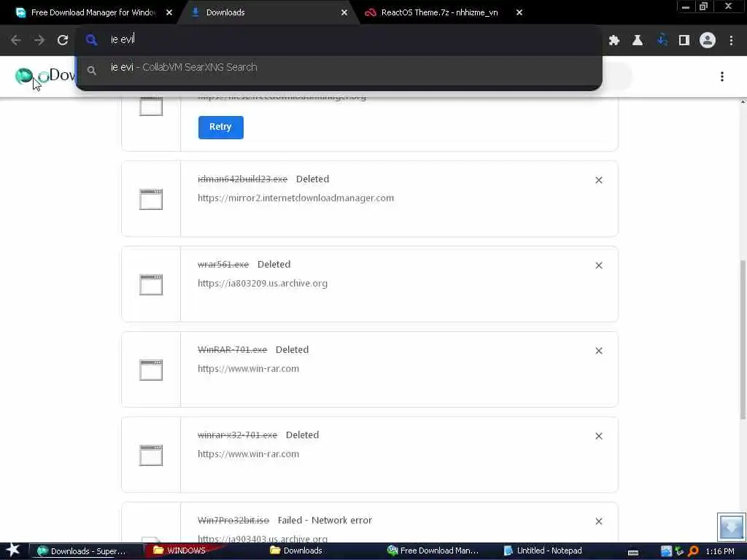Viewport: 747px width, 560px height.
Task: Go back with the browser back arrow
Action: [16, 40]
